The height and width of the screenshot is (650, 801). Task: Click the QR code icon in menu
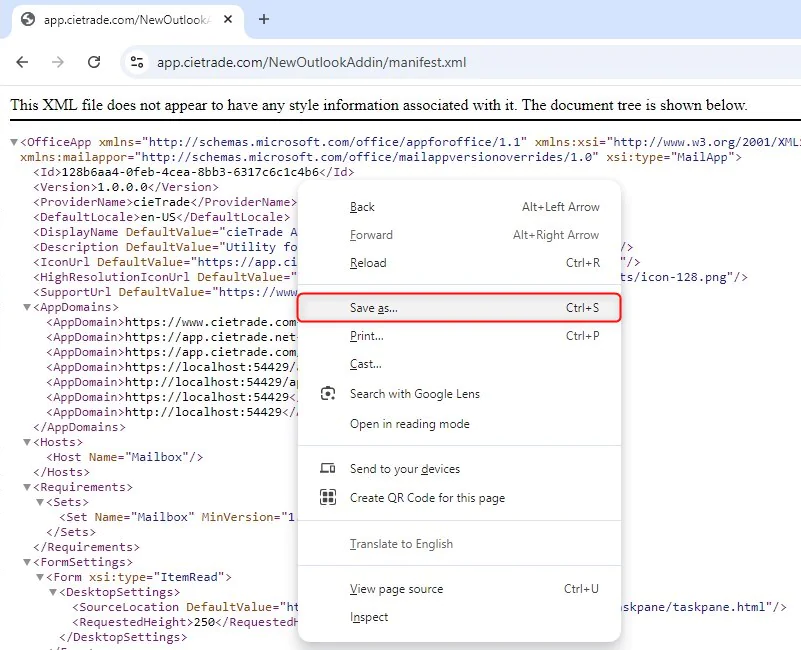pos(327,498)
